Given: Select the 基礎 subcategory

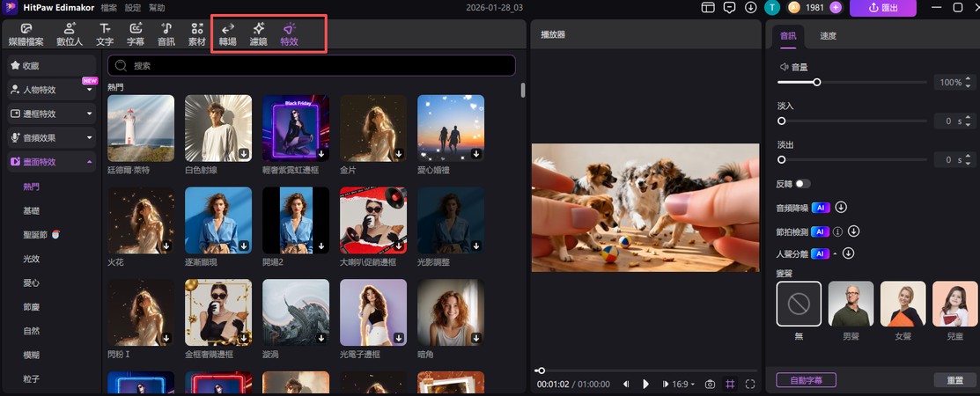Looking at the screenshot, I should [31, 210].
